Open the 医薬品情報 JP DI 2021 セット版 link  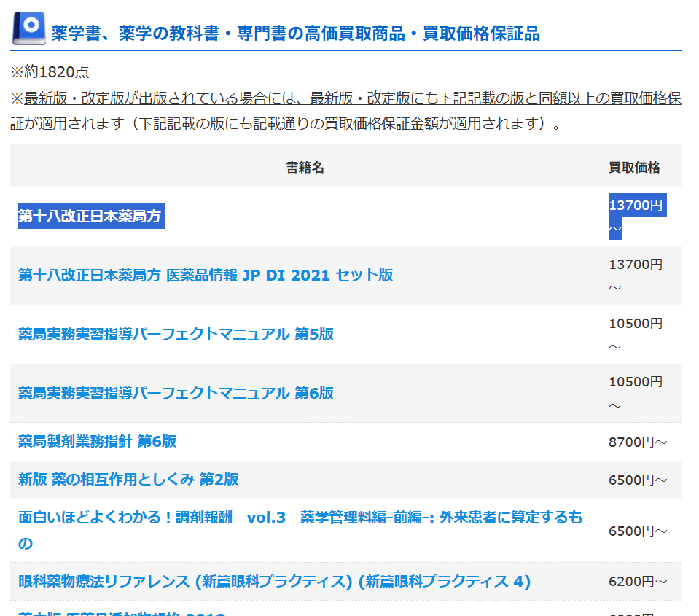pyautogui.click(x=206, y=276)
